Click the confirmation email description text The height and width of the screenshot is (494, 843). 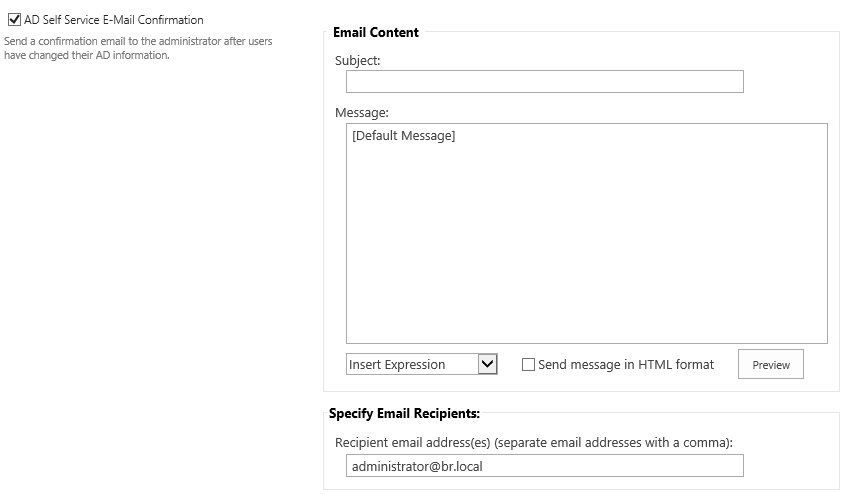(x=138, y=48)
